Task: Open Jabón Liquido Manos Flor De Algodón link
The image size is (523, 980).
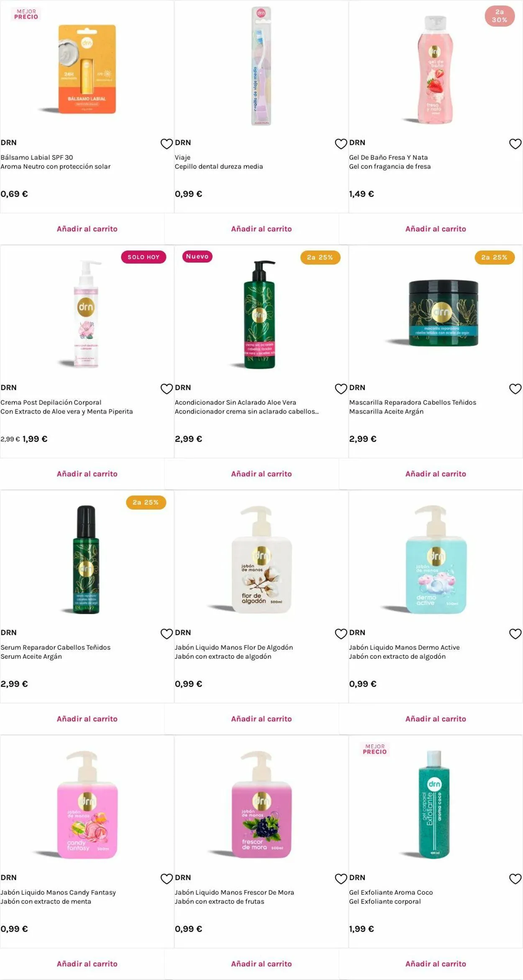Action: click(234, 647)
